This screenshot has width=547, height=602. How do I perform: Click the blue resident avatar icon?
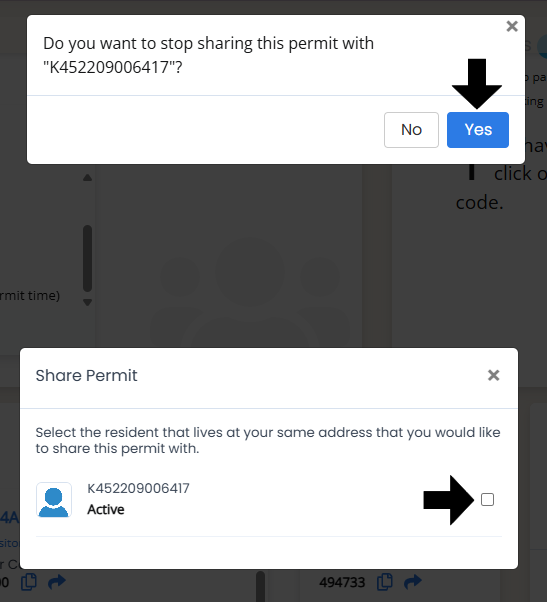(x=54, y=500)
